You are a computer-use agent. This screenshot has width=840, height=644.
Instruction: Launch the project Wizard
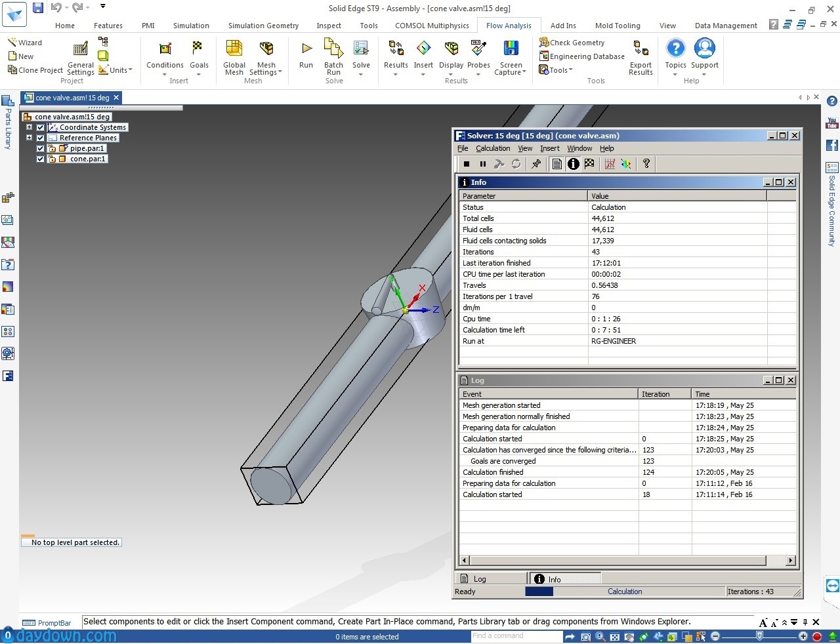(x=24, y=43)
